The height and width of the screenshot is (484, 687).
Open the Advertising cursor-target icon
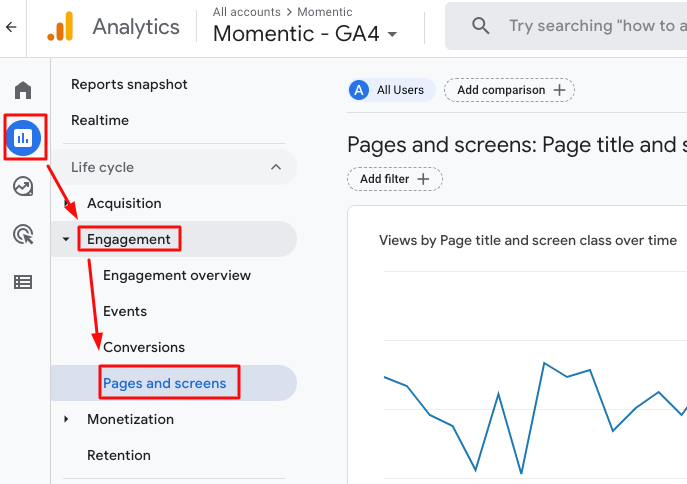(x=23, y=234)
